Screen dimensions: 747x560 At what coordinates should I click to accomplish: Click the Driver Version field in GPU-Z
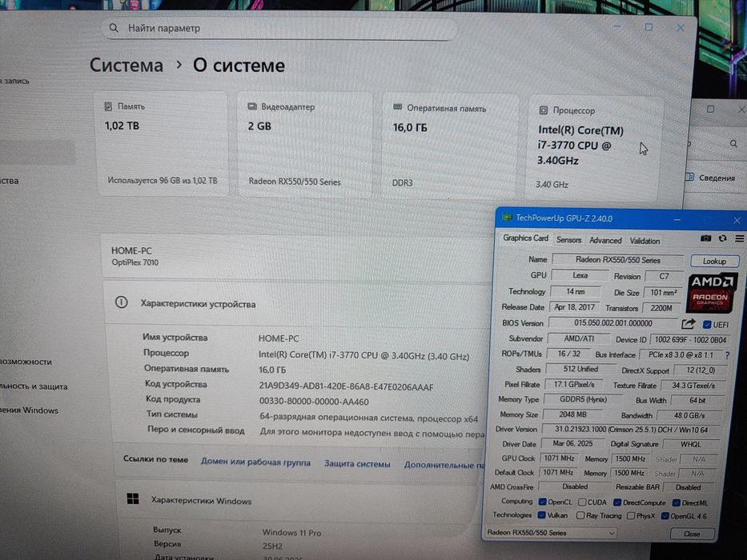631,430
